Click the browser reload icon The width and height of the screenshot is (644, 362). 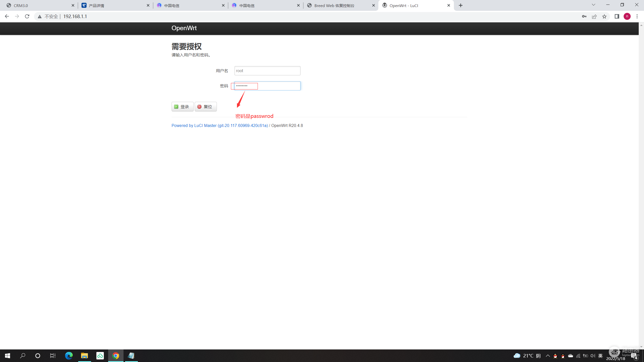tap(27, 16)
